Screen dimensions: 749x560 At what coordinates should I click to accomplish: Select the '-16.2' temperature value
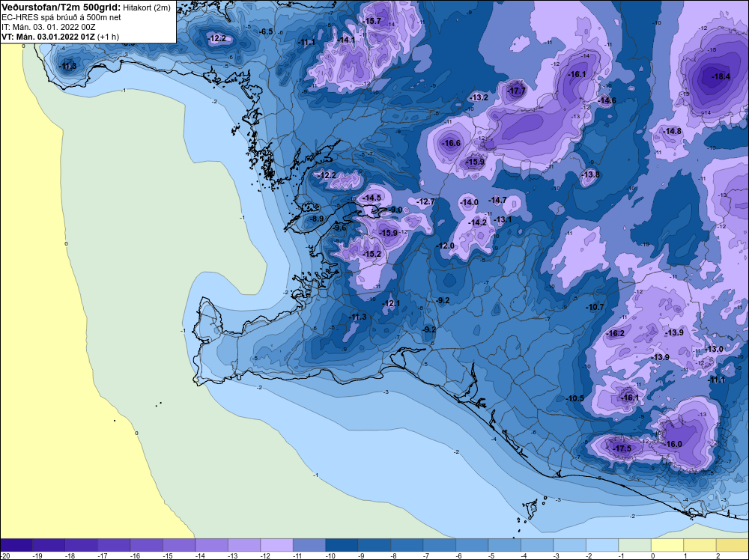click(x=615, y=334)
